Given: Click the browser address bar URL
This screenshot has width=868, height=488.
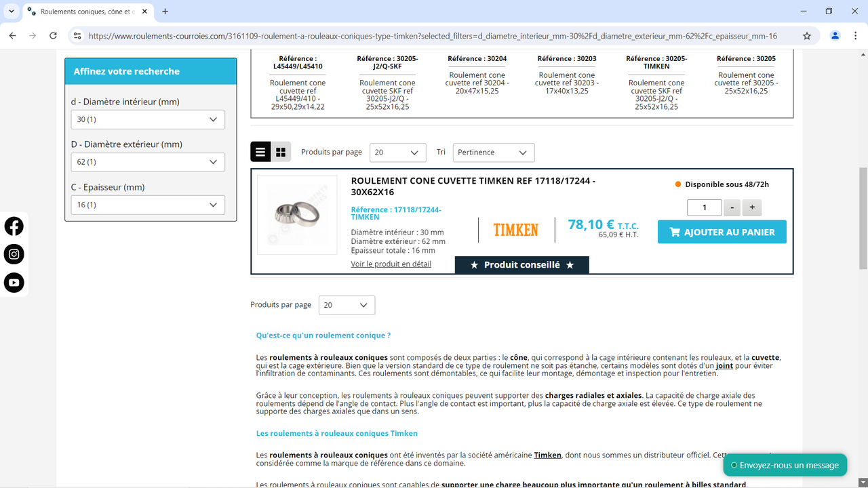Looking at the screenshot, I should coord(433,36).
